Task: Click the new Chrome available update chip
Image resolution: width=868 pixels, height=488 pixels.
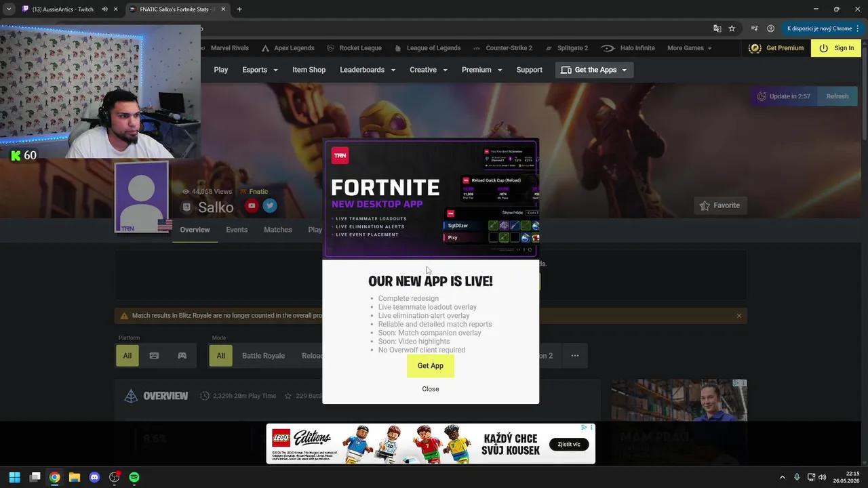Action: coord(823,28)
